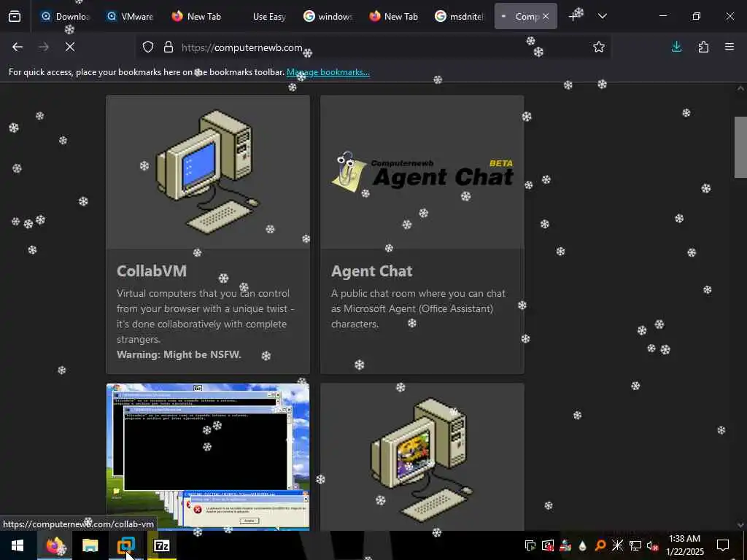Viewport: 747px width, 560px height.
Task: Open the Agent Chat logo image
Action: [x=422, y=172]
